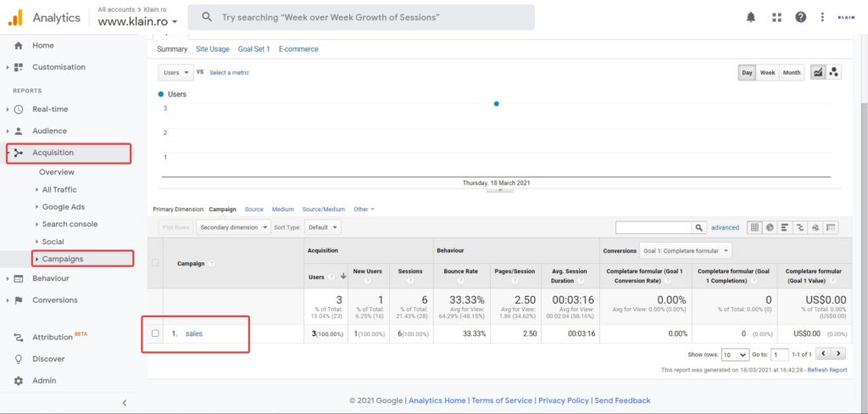Open the three-dot more options menu
The width and height of the screenshot is (868, 414).
[x=822, y=17]
